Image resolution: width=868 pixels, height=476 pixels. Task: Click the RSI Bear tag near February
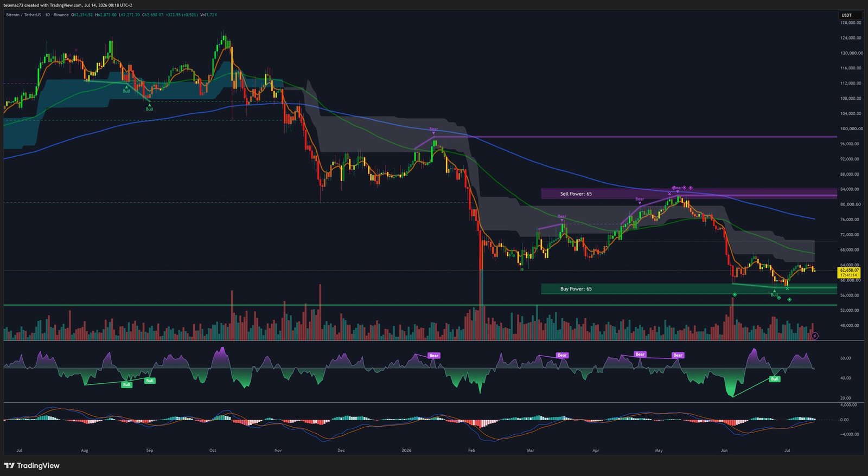coord(434,356)
